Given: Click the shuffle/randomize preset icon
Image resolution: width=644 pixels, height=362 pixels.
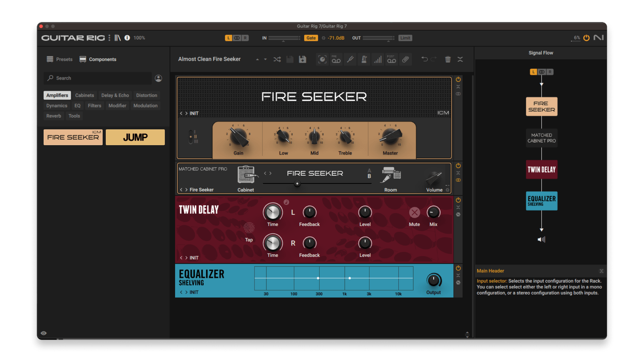Looking at the screenshot, I should [278, 59].
